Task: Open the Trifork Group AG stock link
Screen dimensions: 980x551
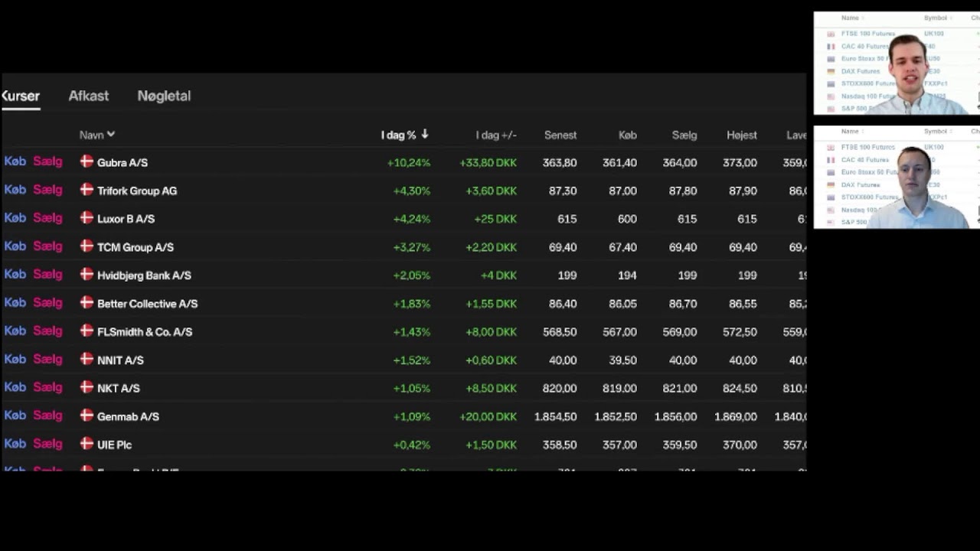Action: (x=137, y=191)
